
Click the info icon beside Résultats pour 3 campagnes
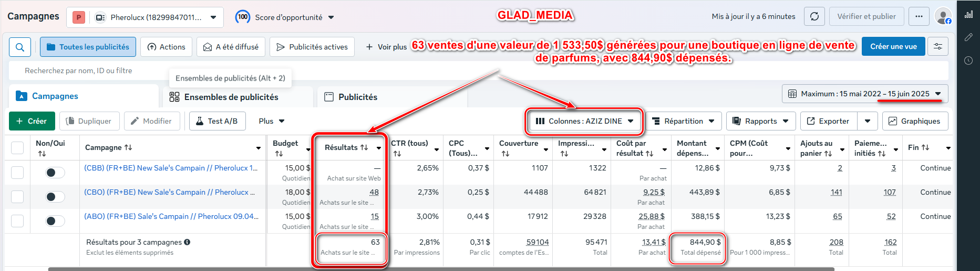pyautogui.click(x=187, y=242)
